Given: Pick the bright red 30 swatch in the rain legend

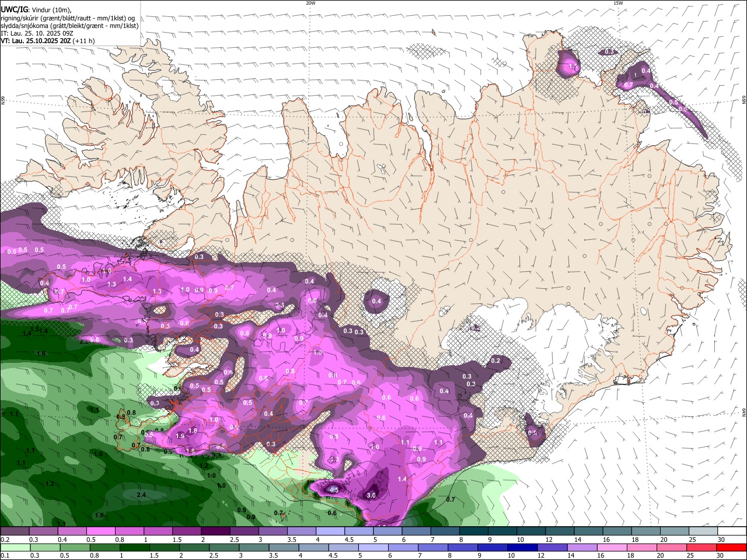Looking at the screenshot, I should (x=731, y=547).
